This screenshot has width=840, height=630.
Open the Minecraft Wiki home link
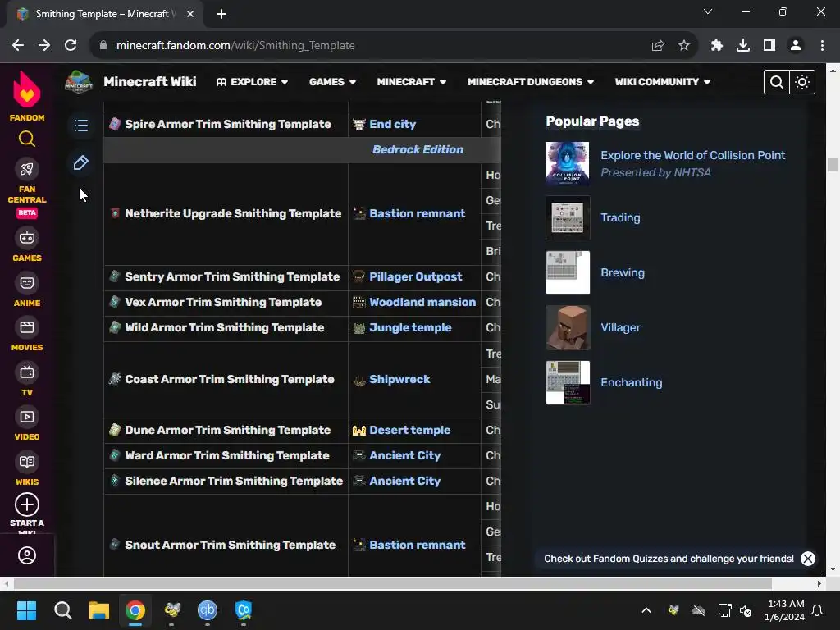pyautogui.click(x=150, y=82)
